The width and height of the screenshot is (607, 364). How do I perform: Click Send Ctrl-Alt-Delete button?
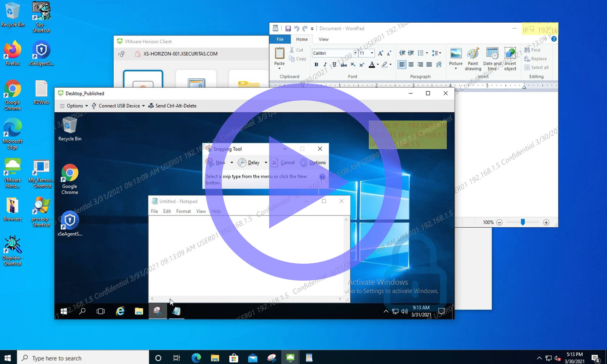point(172,106)
